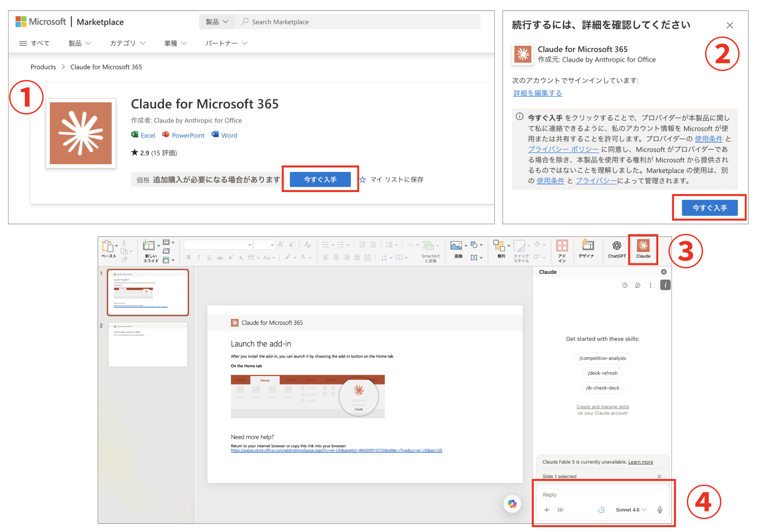
Task: Select slide 2 thumbnail
Action: pyautogui.click(x=148, y=345)
